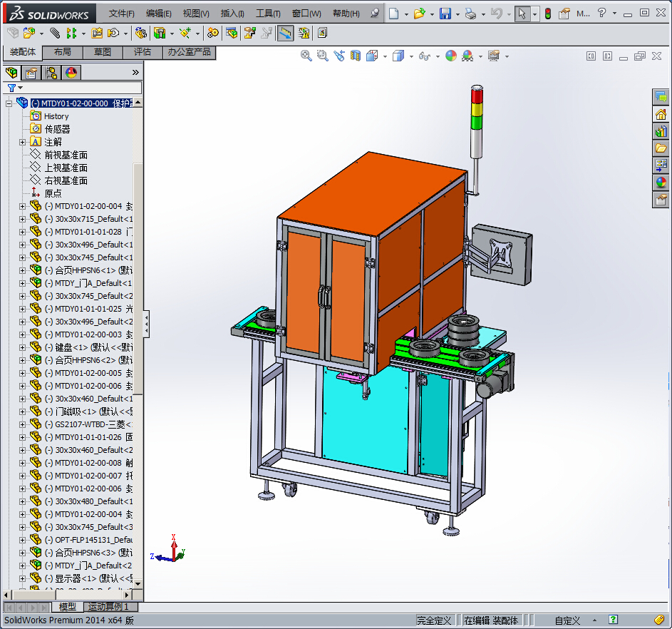Collapse the FeatureManager panel side handle
Image resolution: width=672 pixels, height=629 pixels.
(146, 324)
